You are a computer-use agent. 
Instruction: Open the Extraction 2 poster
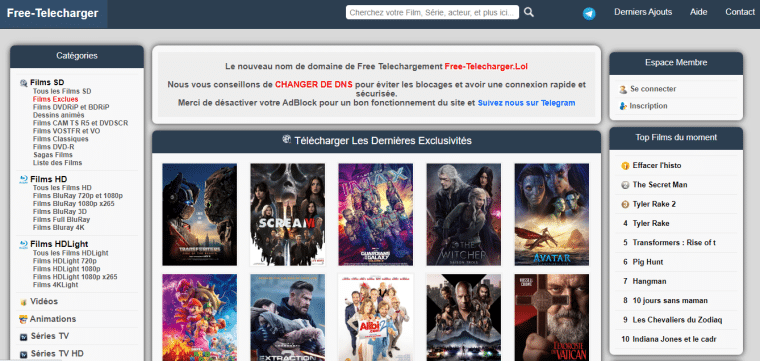(x=288, y=317)
